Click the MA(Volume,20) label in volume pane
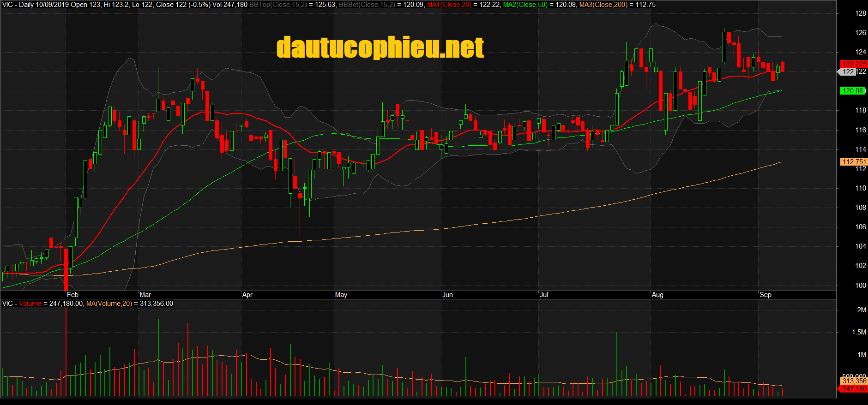 pos(109,304)
